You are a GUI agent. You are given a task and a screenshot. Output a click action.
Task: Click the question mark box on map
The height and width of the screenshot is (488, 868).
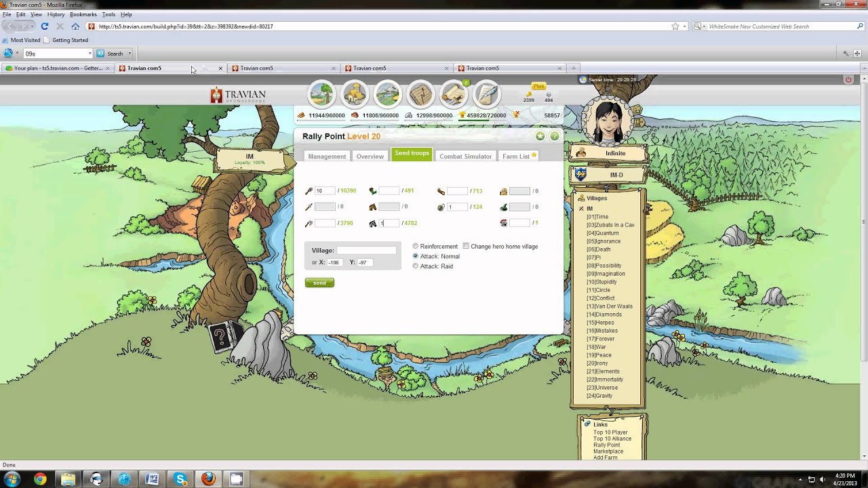pos(221,336)
